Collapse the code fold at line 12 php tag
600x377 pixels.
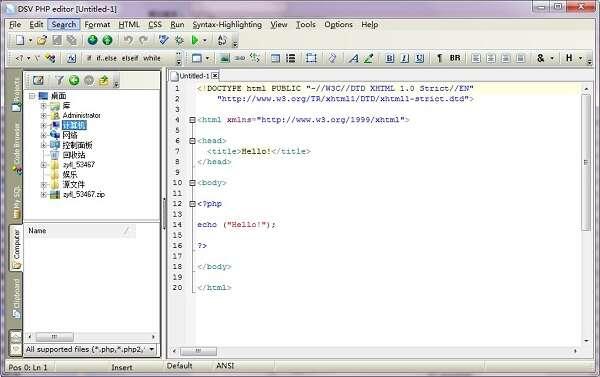192,204
